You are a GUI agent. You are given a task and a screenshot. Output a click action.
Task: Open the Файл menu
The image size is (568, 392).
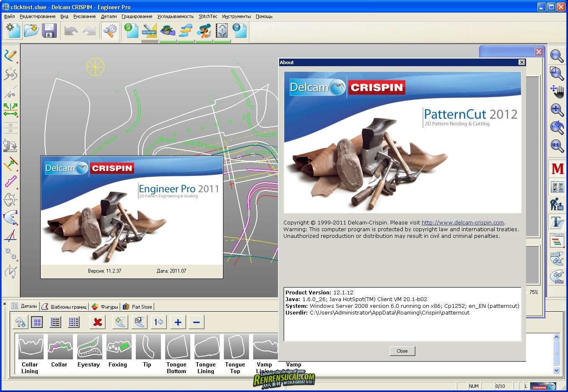(9, 17)
